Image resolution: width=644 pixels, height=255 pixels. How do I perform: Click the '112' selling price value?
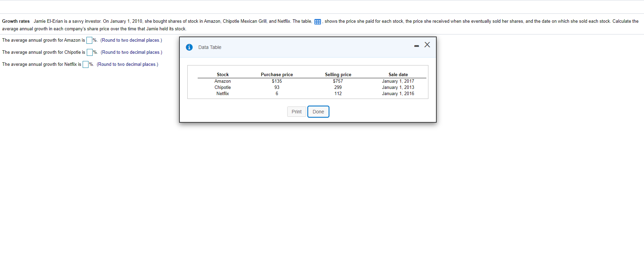click(x=338, y=94)
